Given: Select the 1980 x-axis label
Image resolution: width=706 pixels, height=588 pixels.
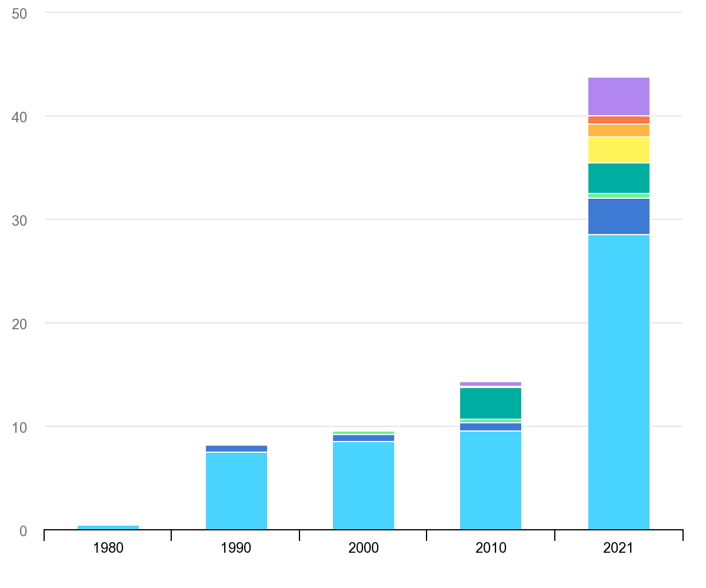Looking at the screenshot, I should tap(108, 549).
